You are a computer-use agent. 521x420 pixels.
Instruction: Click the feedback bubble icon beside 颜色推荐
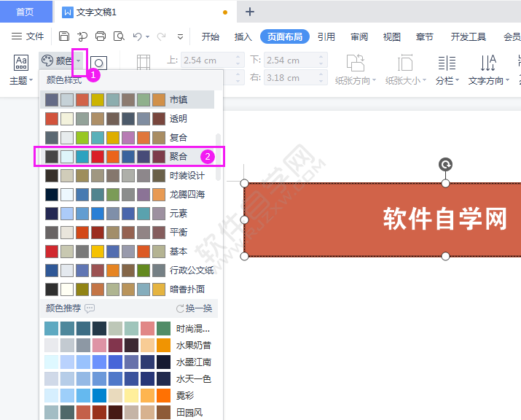pos(90,308)
